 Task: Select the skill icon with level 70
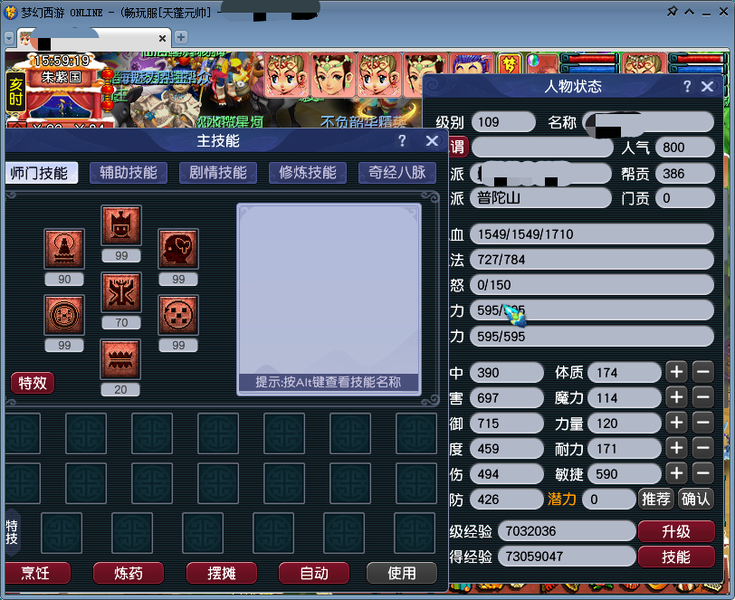(x=121, y=292)
